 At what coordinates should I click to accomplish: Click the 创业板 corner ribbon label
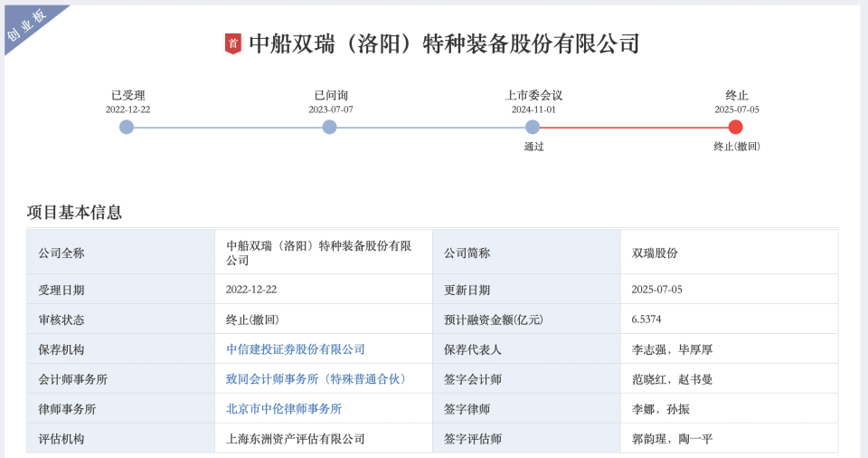tap(26, 25)
